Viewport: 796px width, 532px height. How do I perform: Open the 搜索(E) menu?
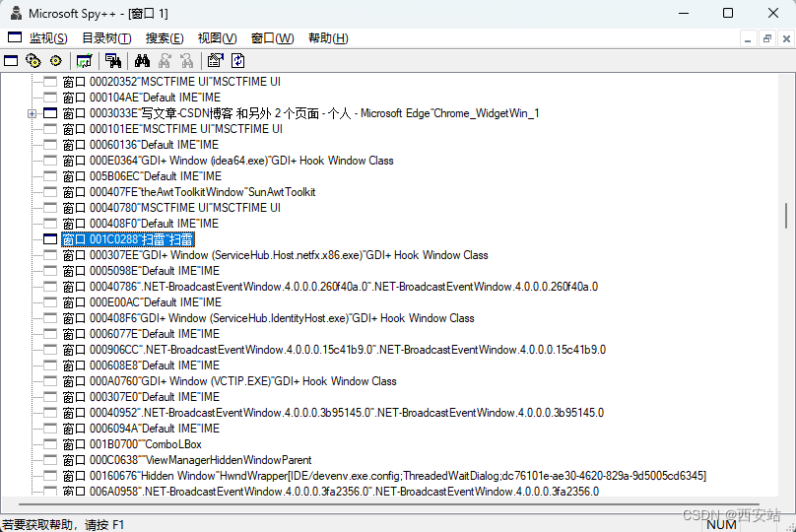point(165,38)
